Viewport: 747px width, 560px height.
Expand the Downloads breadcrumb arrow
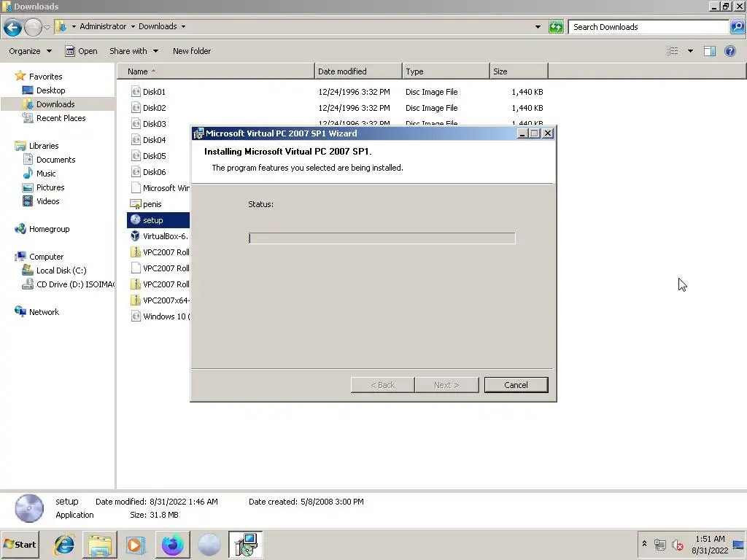tap(183, 27)
